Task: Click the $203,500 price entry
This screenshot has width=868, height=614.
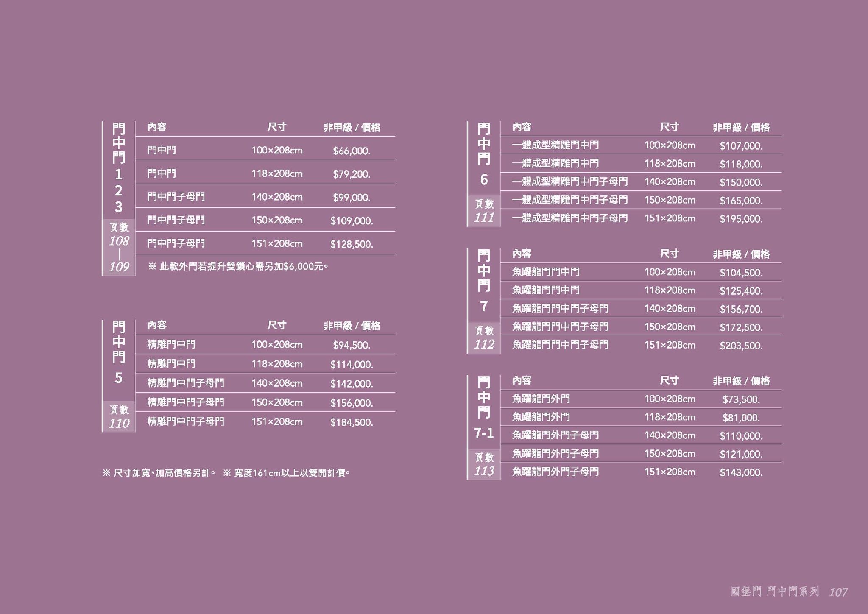Action: tap(741, 346)
